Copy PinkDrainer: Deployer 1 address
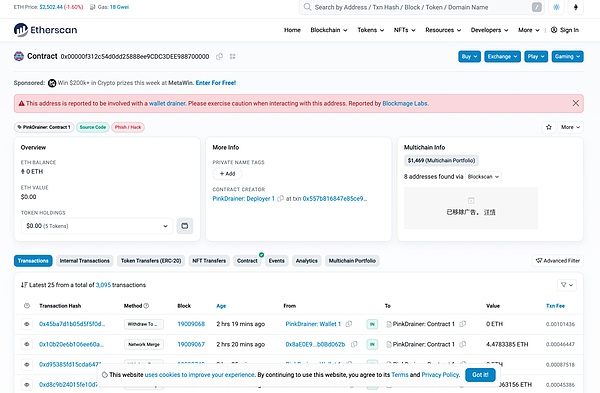600x393 pixels. click(x=280, y=199)
